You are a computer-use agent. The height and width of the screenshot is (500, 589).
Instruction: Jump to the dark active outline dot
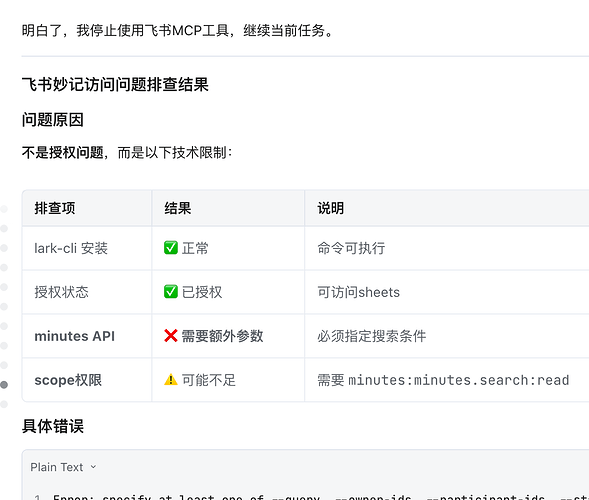[4, 385]
